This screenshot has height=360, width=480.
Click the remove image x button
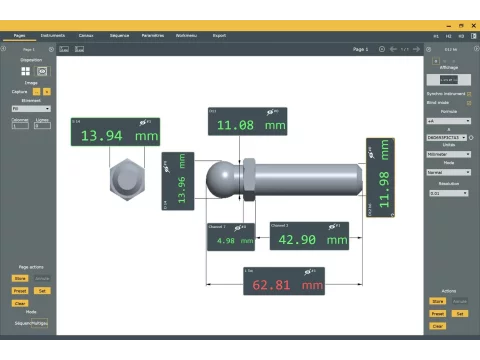[x=47, y=92]
